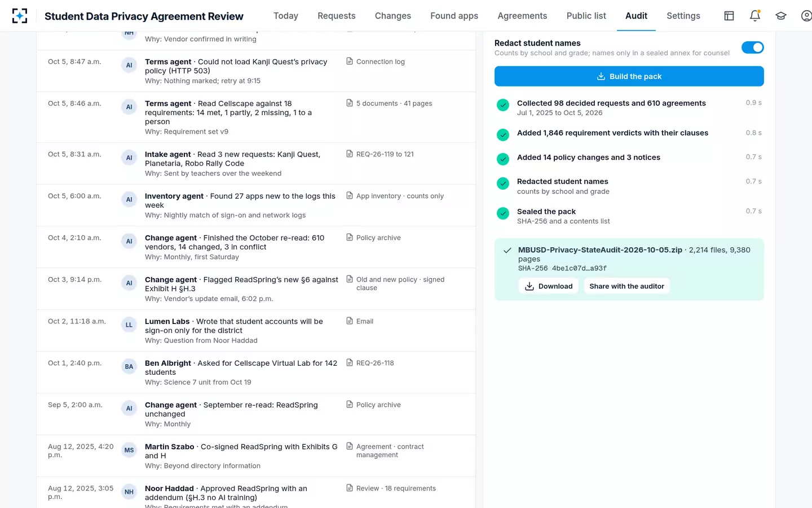
Task: Click Build the pack button
Action: (x=629, y=76)
